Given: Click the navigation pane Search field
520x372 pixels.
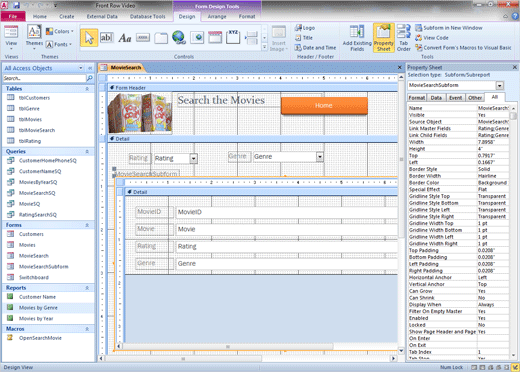Looking at the screenshot, I should tap(44, 78).
